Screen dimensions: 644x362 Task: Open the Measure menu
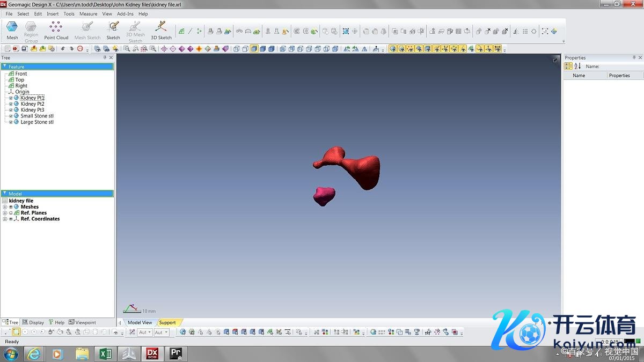88,14
